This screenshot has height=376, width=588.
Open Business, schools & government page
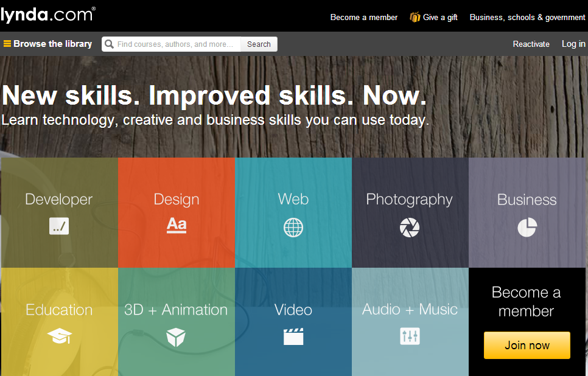[x=527, y=17]
